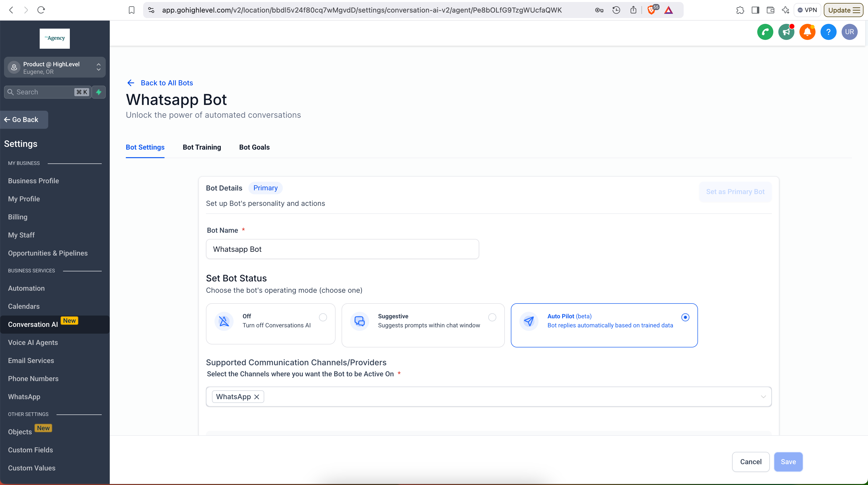Image resolution: width=868 pixels, height=485 pixels.
Task: Open the browser extensions puzzle icon
Action: point(740,10)
